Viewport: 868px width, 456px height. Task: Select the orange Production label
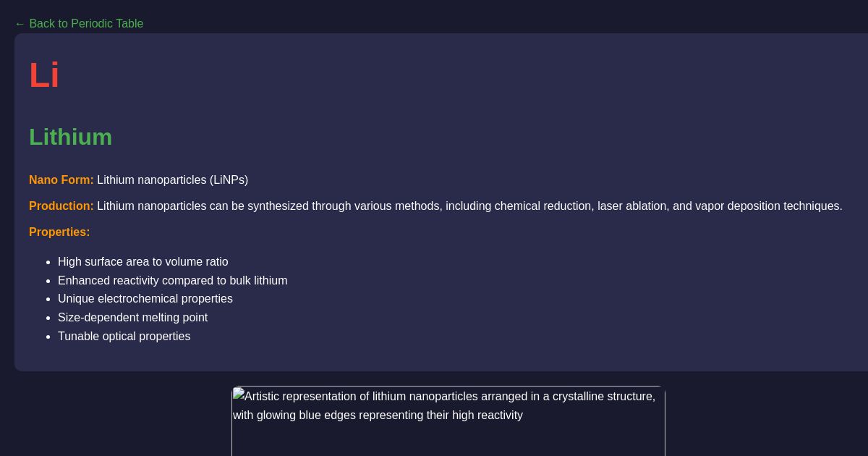[61, 206]
